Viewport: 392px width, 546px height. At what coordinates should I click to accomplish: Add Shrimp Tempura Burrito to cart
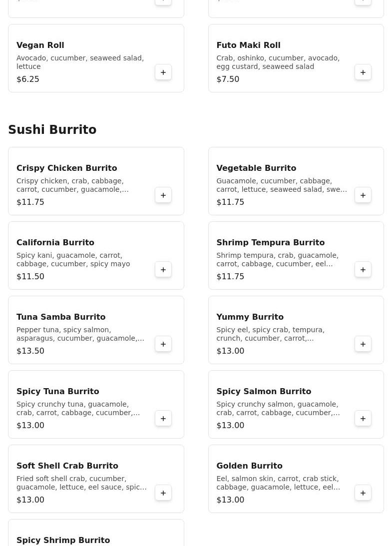tap(363, 270)
